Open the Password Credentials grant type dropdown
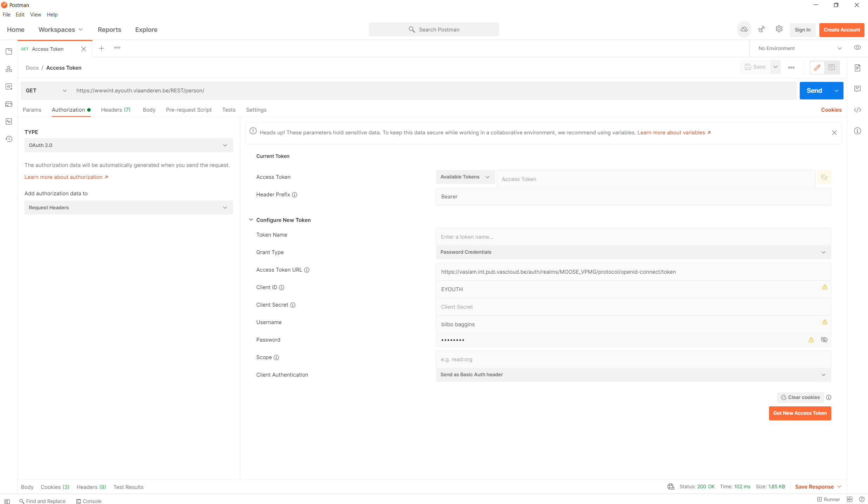This screenshot has width=868, height=504. click(x=633, y=252)
